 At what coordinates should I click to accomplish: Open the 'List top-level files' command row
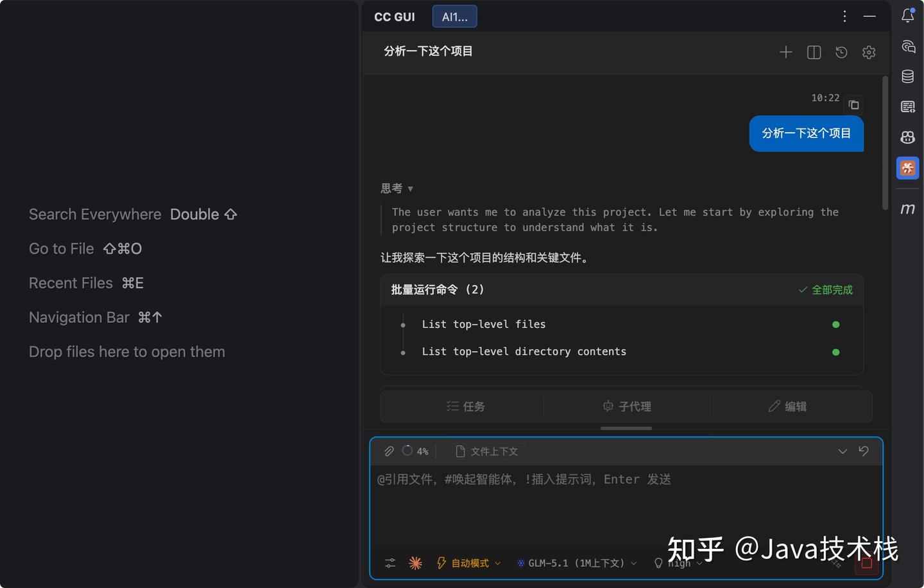point(621,324)
